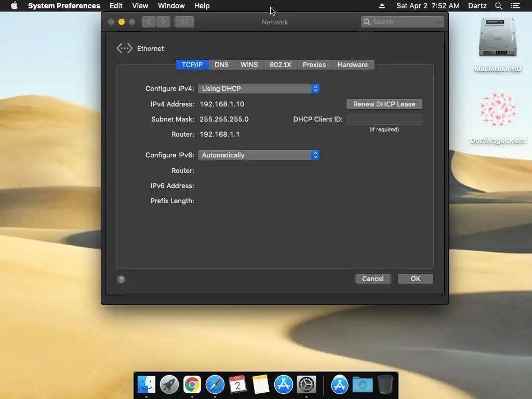Launch Google Chrome from the Dock
This screenshot has height=399, width=532.
[192, 384]
